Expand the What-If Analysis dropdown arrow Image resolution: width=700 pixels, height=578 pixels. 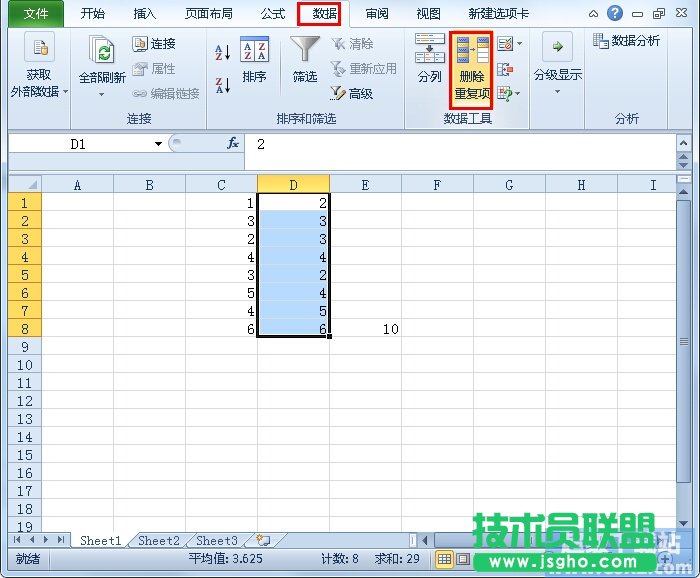coord(518,93)
